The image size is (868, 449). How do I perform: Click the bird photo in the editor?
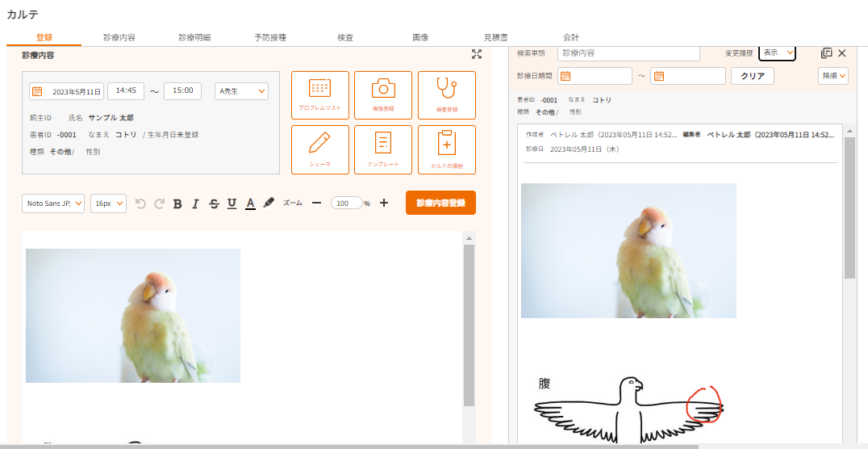133,316
